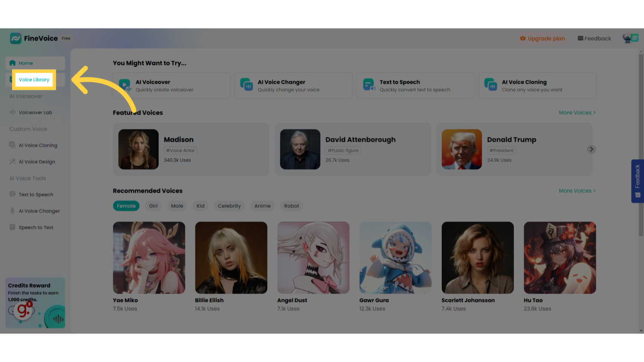This screenshot has width=644, height=362.
Task: Click the user profile avatar
Action: tap(630, 38)
